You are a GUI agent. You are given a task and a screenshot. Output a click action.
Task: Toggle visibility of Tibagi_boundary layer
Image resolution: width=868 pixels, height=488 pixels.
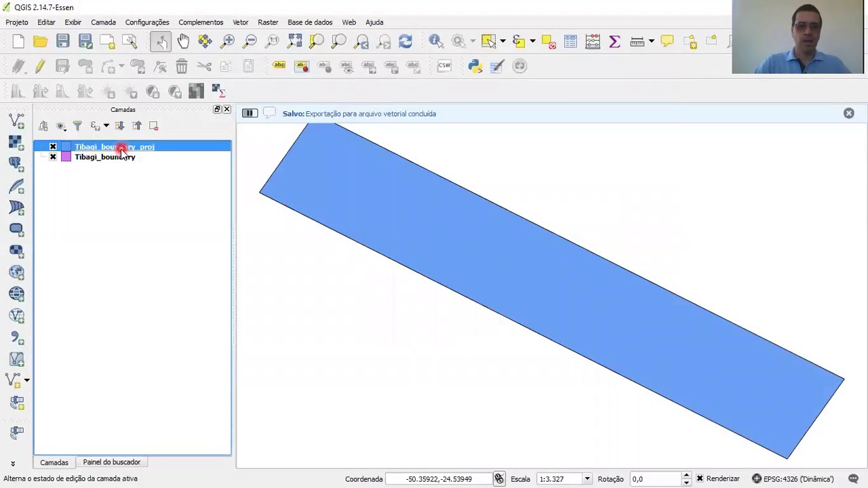(x=53, y=157)
